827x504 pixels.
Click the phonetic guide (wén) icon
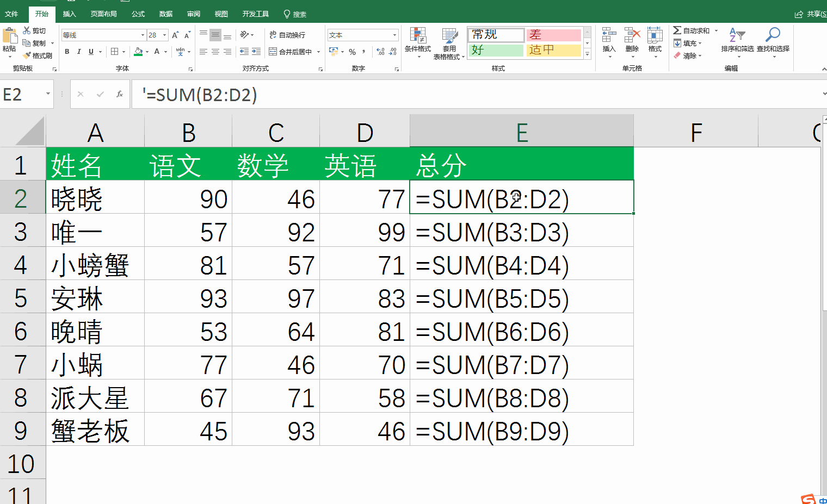tap(180, 52)
